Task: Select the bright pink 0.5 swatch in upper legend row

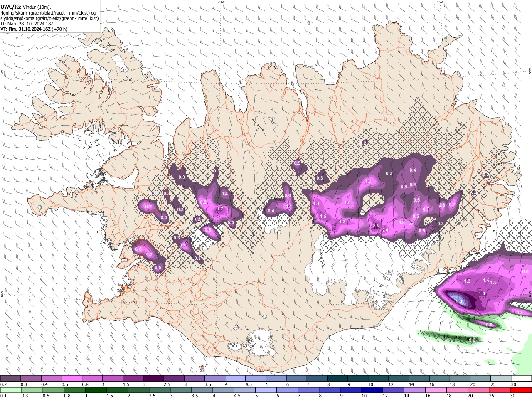Action: (x=71, y=379)
